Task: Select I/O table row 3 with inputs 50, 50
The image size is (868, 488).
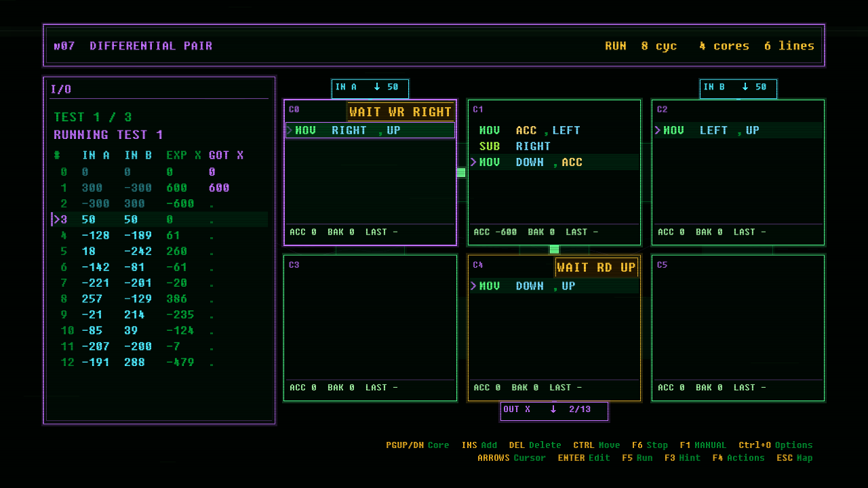Action: (160, 220)
